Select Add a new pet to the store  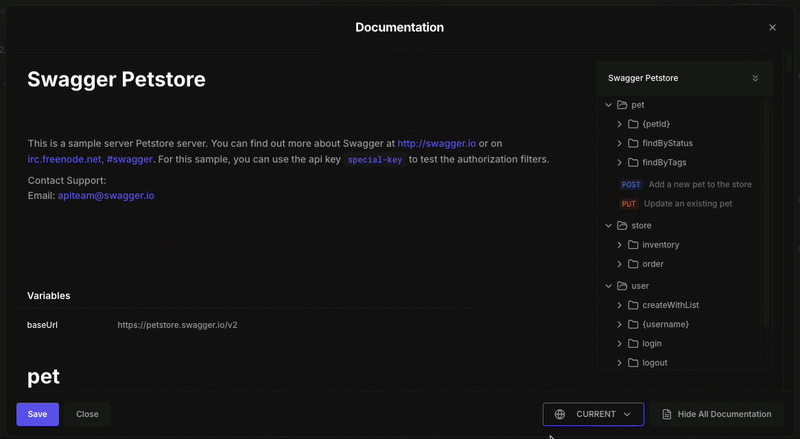pyautogui.click(x=700, y=184)
